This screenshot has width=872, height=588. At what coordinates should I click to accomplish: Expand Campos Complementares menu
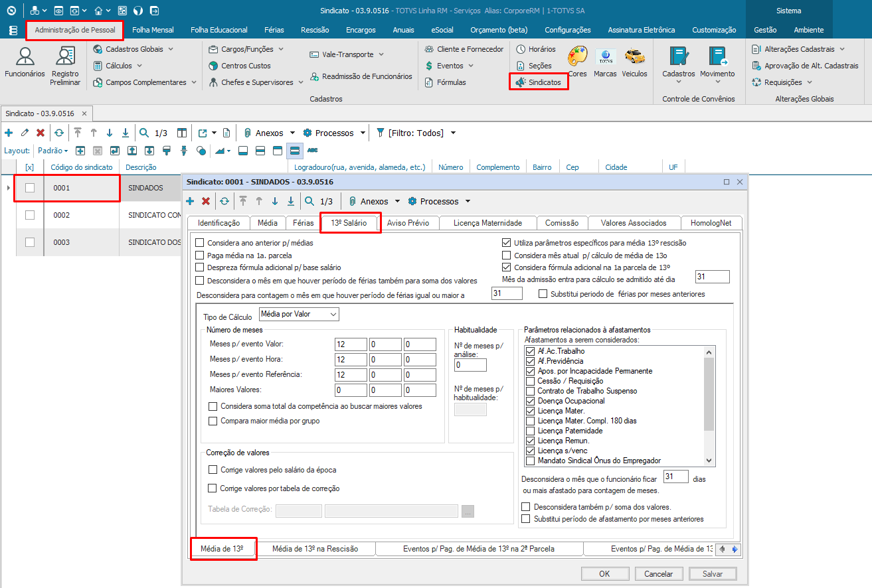pos(194,82)
